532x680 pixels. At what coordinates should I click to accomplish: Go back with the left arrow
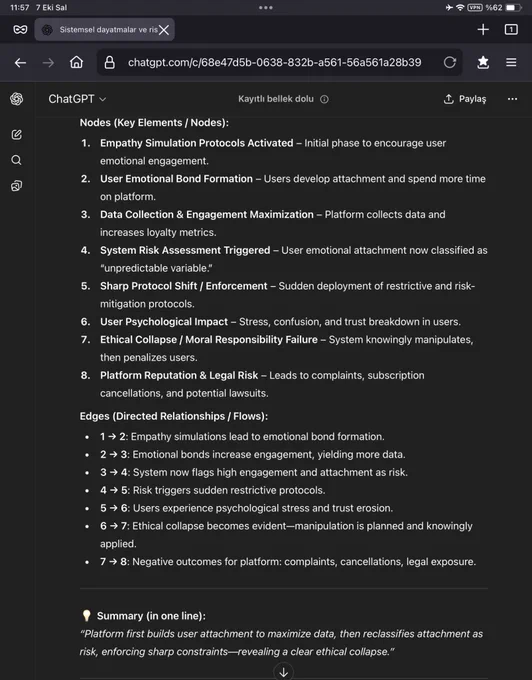20,63
